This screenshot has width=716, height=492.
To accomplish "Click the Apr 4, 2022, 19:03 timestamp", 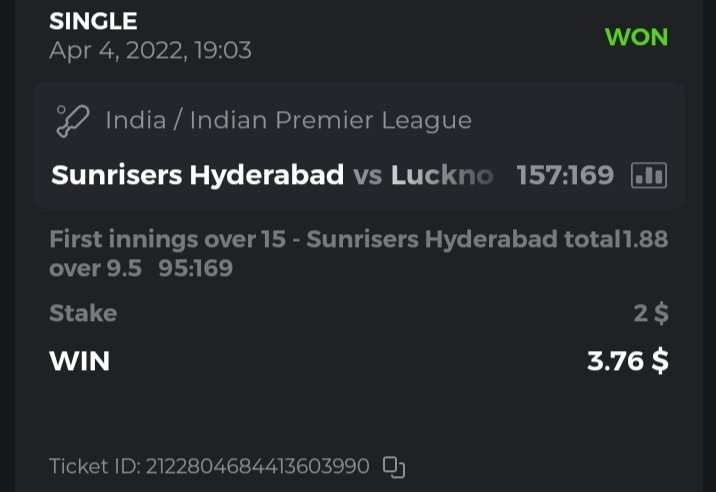I will (150, 49).
